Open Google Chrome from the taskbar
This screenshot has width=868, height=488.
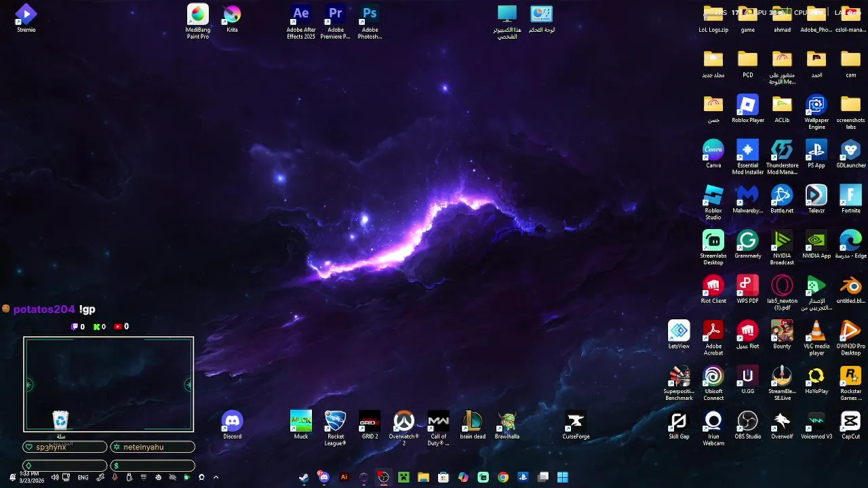point(503,477)
